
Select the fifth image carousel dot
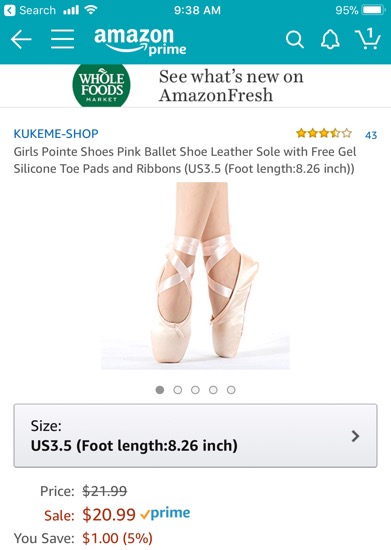pyautogui.click(x=231, y=390)
